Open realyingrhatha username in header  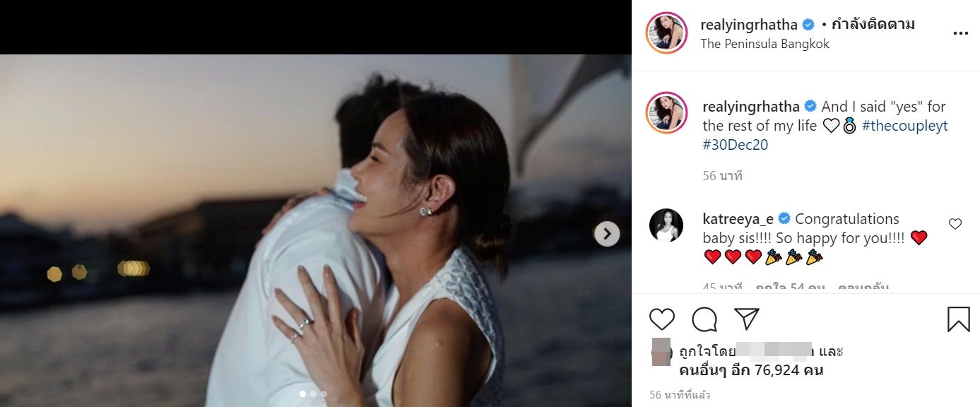[x=749, y=25]
